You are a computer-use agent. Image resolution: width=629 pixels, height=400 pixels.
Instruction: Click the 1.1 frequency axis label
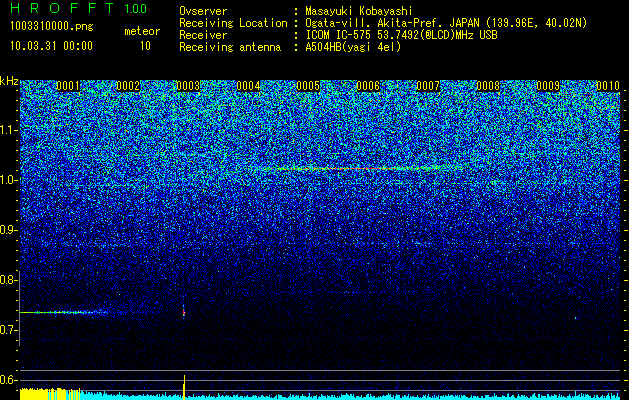[x=8, y=130]
